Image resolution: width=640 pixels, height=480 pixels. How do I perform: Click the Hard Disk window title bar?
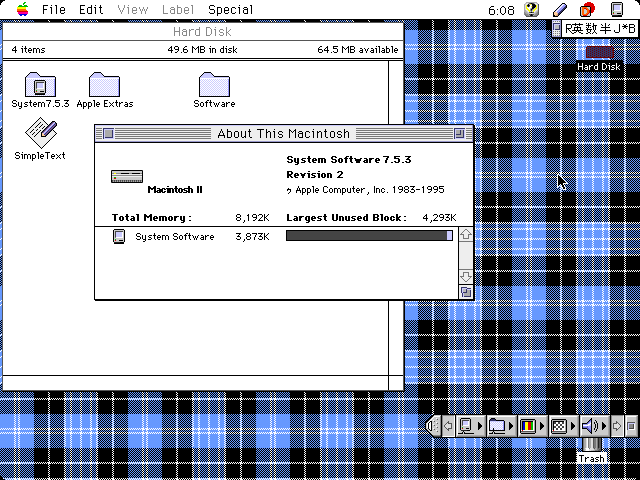(203, 31)
